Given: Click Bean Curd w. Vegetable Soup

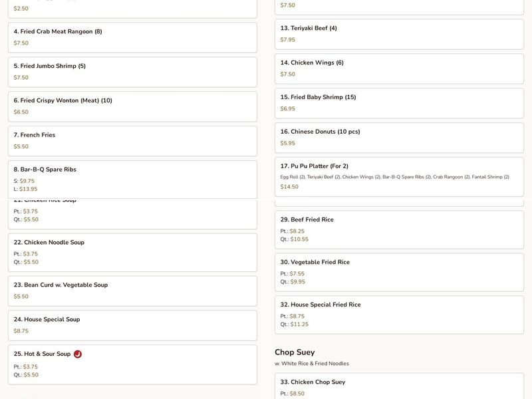Looking at the screenshot, I should (132, 291).
